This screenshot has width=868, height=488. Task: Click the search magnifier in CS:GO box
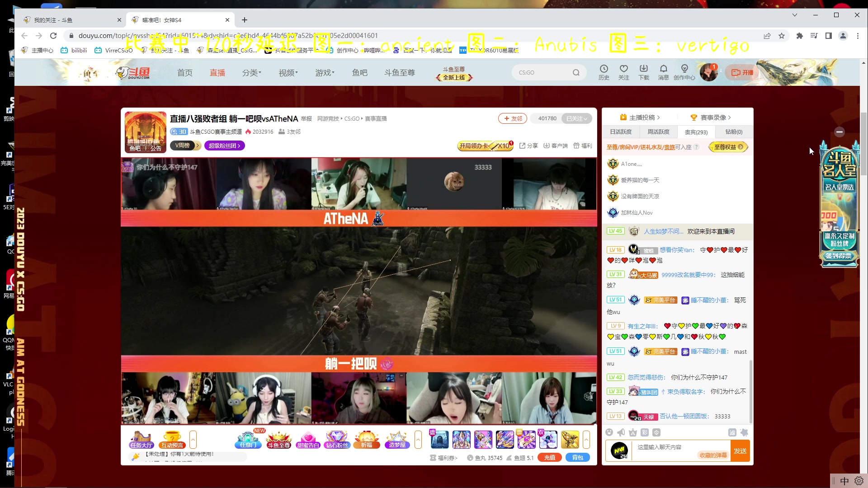[x=576, y=72]
